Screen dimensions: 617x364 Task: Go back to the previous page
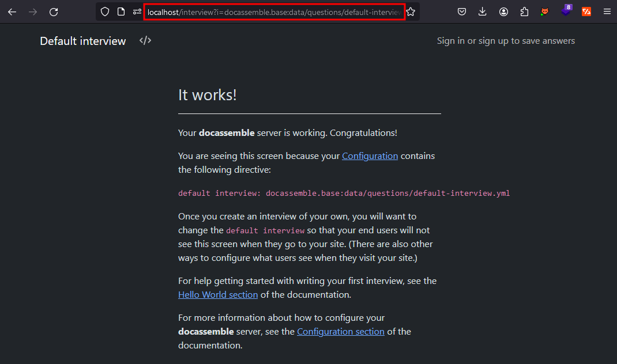[x=12, y=12]
